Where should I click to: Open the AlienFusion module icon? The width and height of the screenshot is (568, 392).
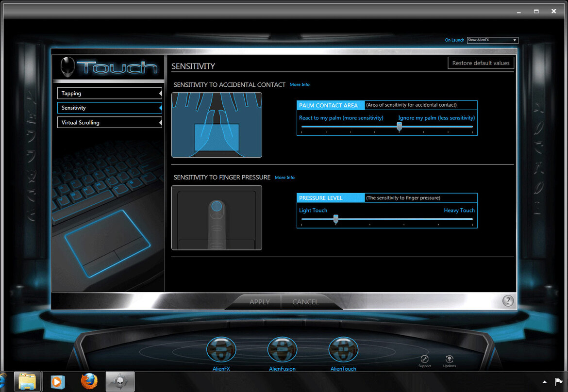point(282,350)
